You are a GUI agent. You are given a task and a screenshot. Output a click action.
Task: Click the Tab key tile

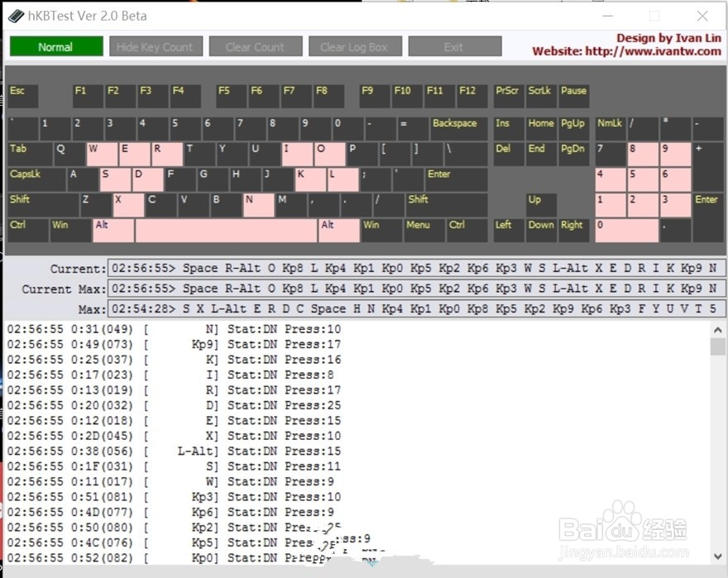(x=30, y=154)
